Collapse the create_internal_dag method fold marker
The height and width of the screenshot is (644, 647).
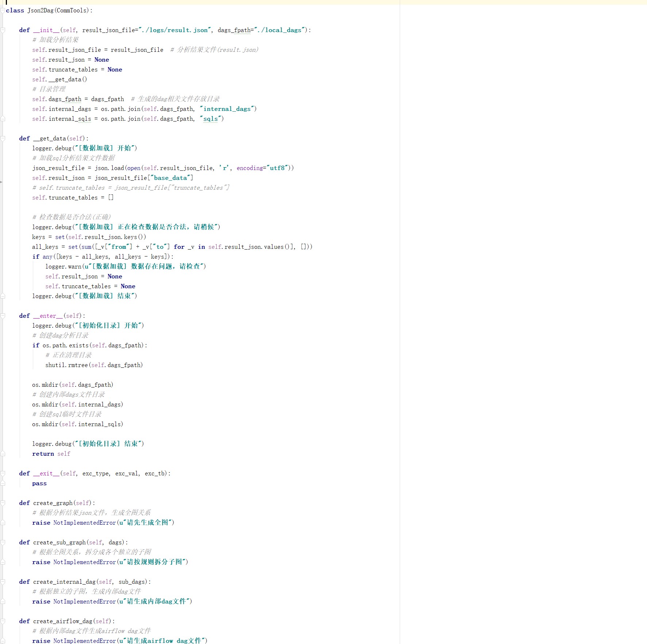(3, 582)
